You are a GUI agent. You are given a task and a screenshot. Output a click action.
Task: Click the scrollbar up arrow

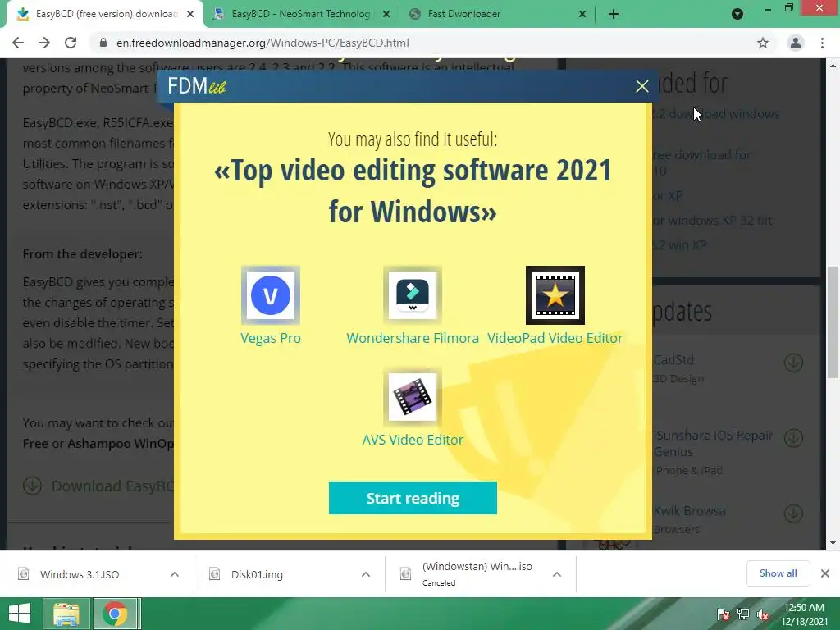(833, 66)
